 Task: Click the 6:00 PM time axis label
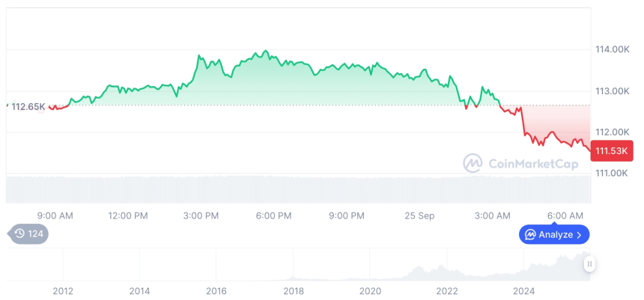click(273, 215)
